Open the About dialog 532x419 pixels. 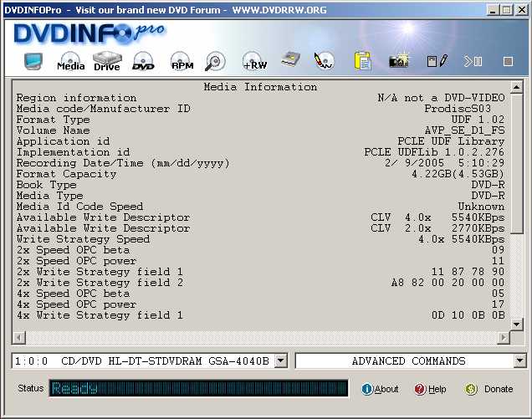pyautogui.click(x=380, y=389)
